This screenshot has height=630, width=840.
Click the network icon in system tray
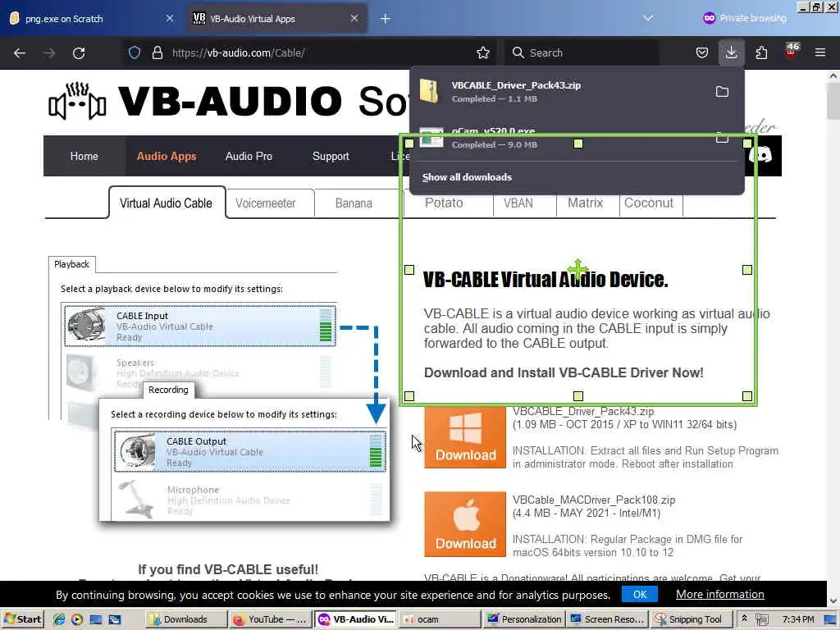[x=762, y=619]
